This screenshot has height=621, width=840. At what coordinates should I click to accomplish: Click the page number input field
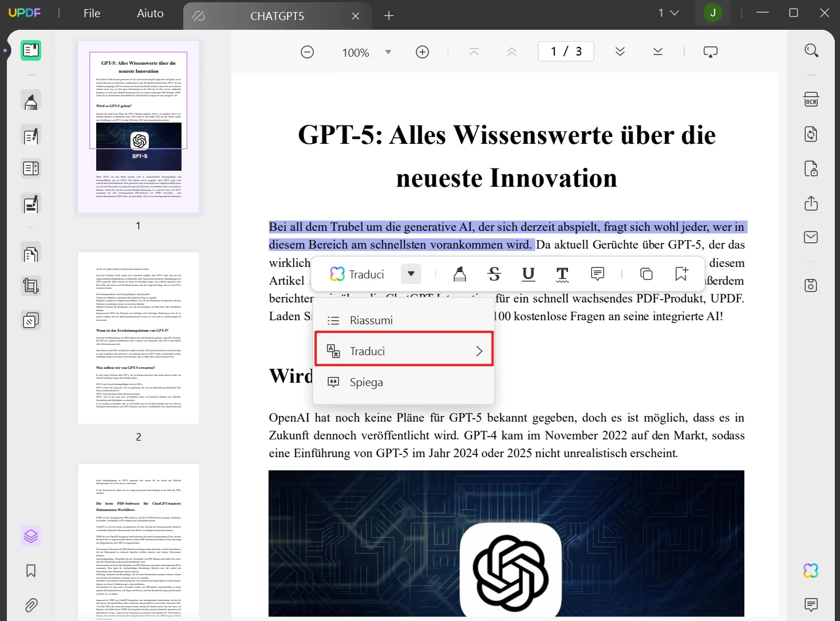(x=566, y=52)
